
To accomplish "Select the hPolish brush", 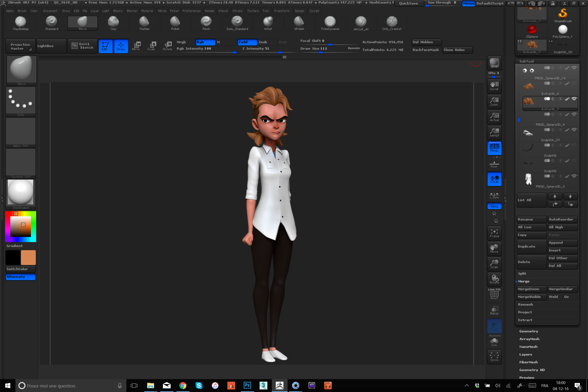I will pos(299,23).
